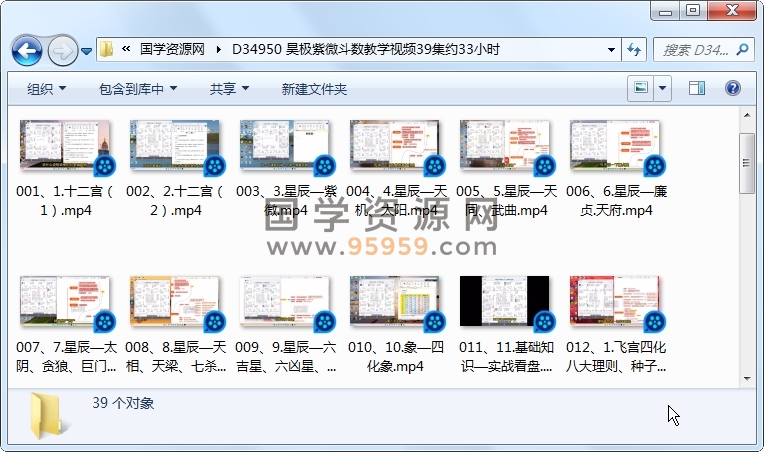Click the Forward navigation arrow
The image size is (764, 452).
click(x=62, y=50)
